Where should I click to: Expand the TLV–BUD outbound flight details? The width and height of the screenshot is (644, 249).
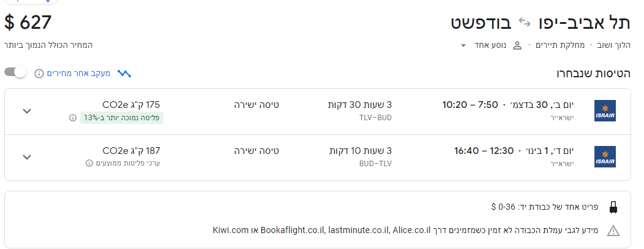click(x=26, y=111)
